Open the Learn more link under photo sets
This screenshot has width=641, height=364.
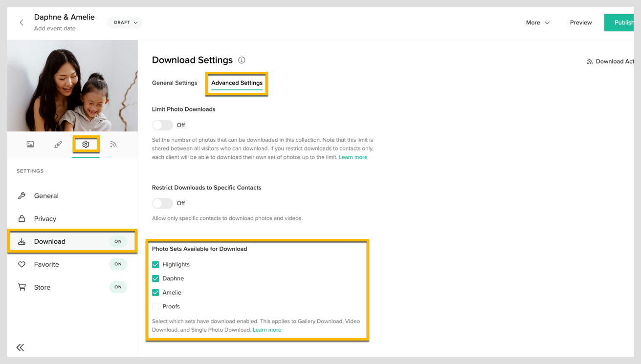[267, 329]
